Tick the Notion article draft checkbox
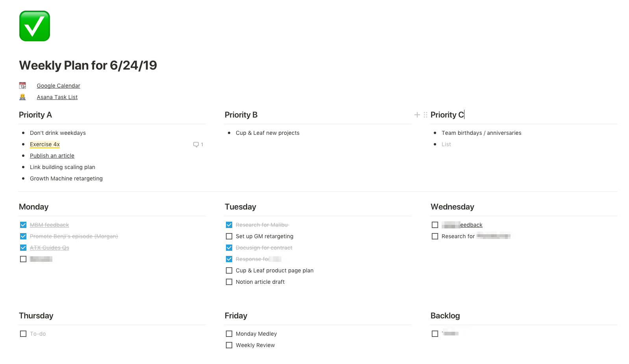The height and width of the screenshot is (364, 629). (x=229, y=282)
